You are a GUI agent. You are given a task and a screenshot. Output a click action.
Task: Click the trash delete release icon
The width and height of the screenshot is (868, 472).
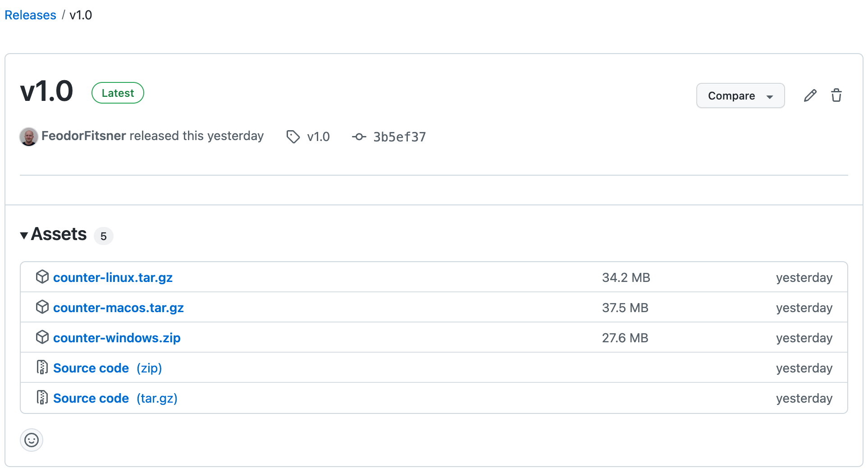pos(836,95)
